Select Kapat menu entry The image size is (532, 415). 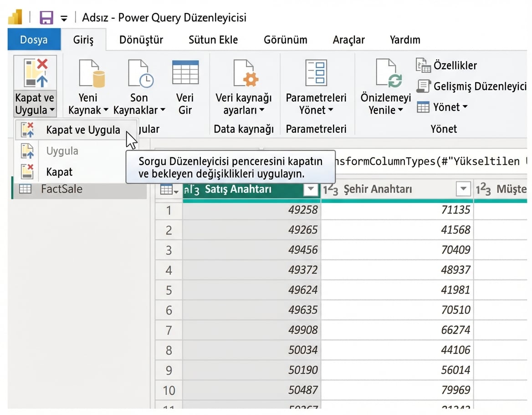[x=71, y=172]
